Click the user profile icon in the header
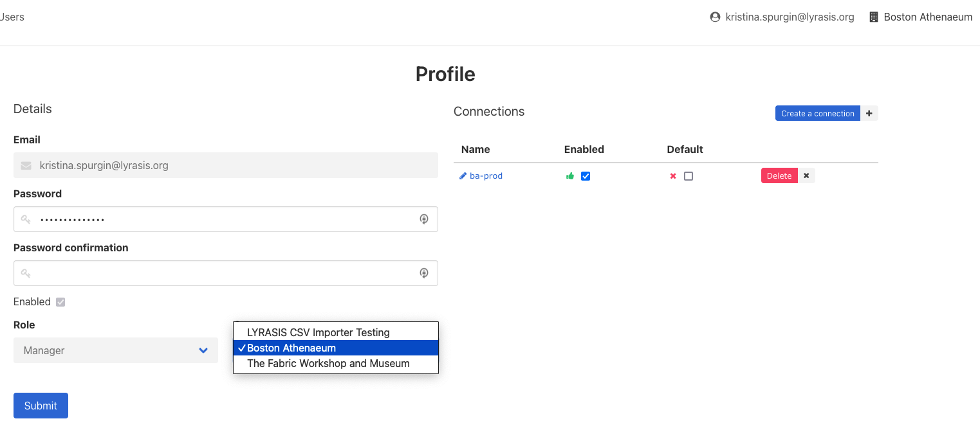The height and width of the screenshot is (430, 980). (715, 17)
